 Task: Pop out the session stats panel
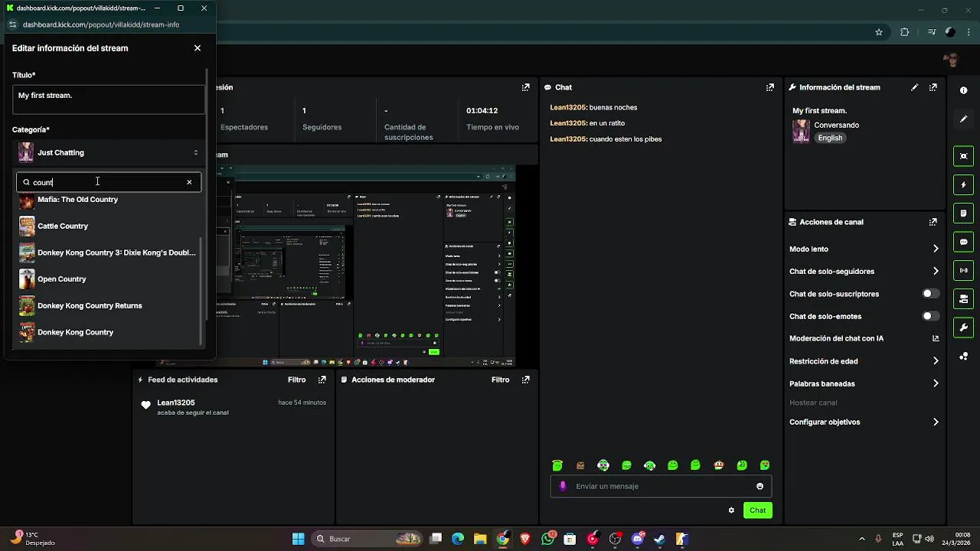point(525,87)
